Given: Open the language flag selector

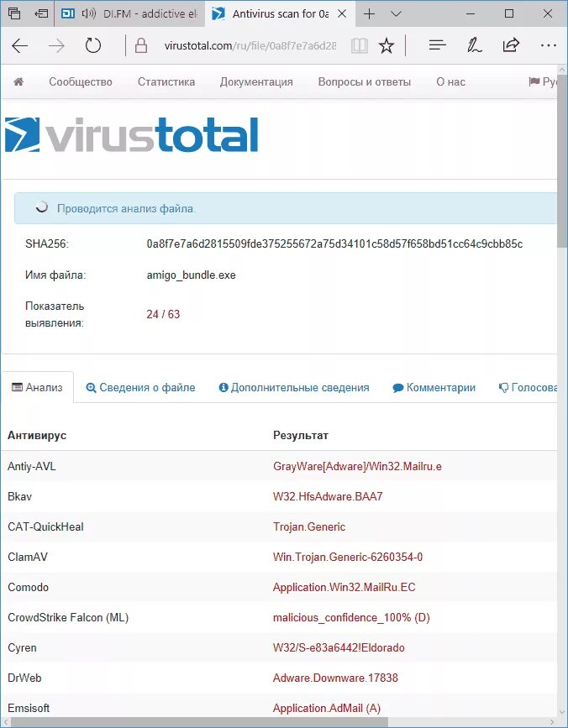Looking at the screenshot, I should point(543,82).
